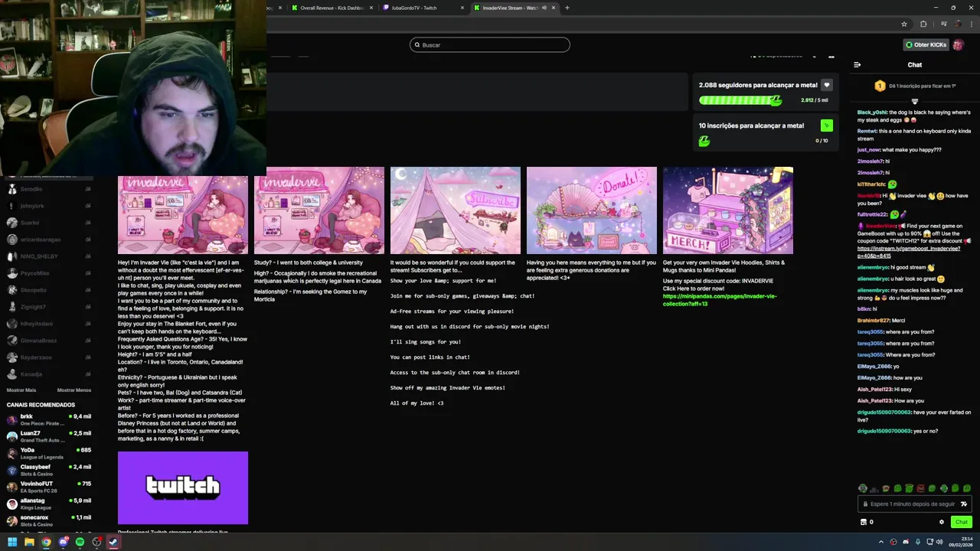Open File Explorer from taskbar
The image size is (980, 551).
pos(29,542)
